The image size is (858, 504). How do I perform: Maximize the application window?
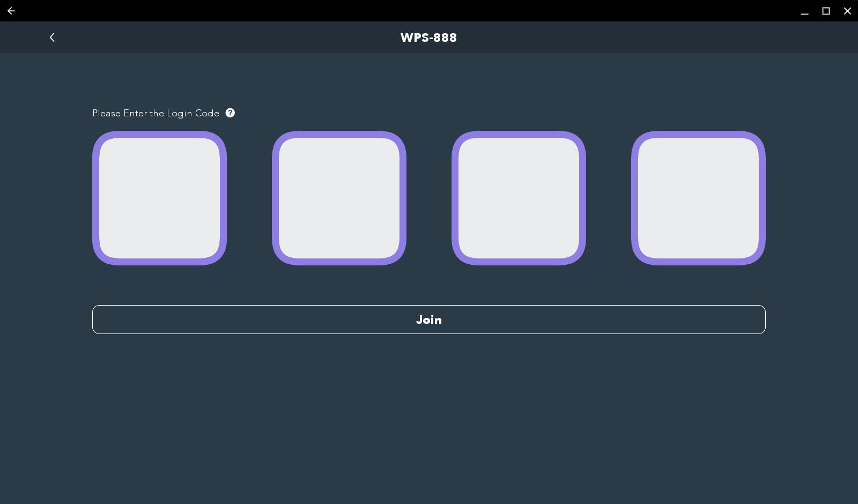point(826,11)
